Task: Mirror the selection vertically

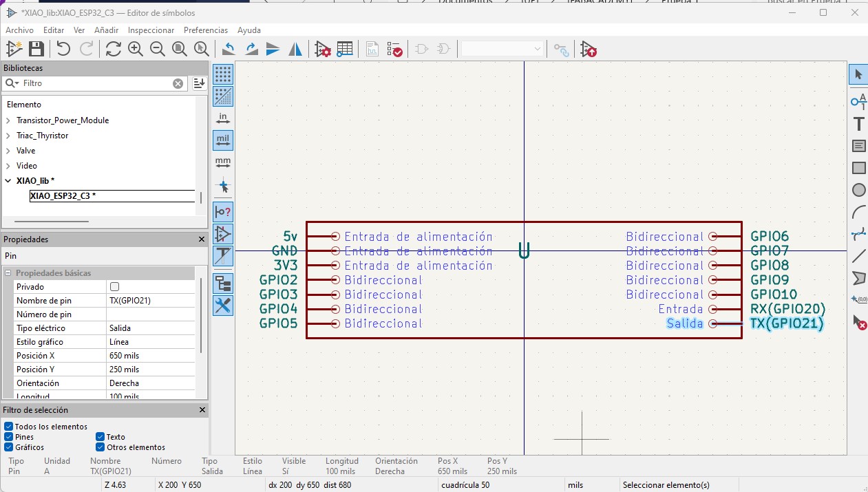Action: click(x=273, y=49)
